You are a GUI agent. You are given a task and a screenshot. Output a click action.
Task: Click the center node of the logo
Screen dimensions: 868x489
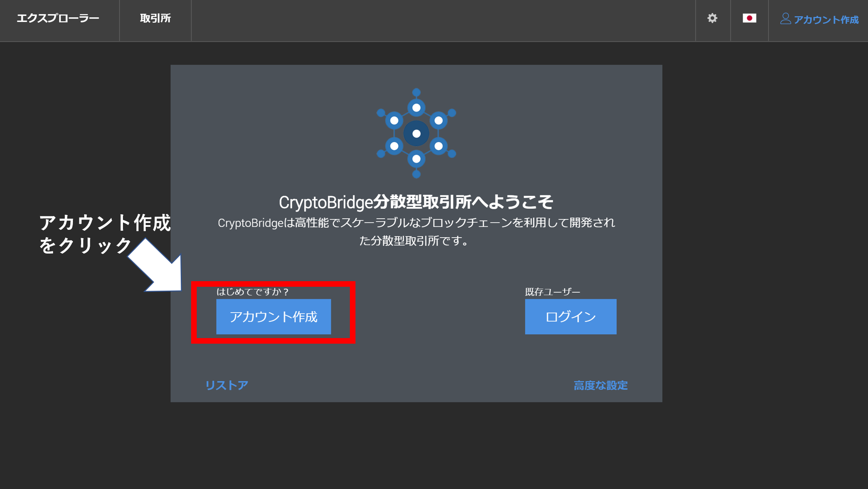coord(416,134)
